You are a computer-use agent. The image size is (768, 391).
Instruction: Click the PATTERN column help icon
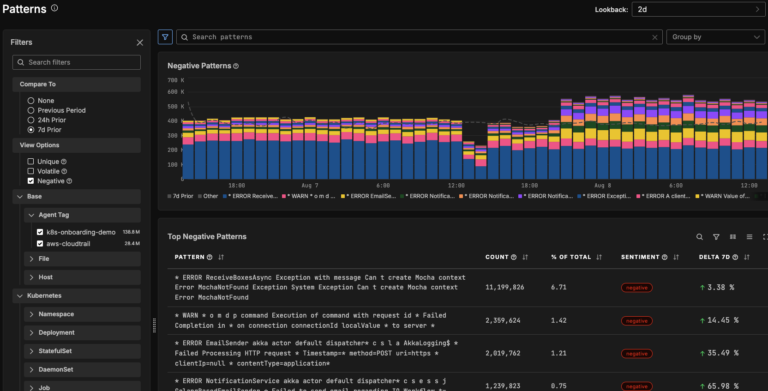(210, 257)
